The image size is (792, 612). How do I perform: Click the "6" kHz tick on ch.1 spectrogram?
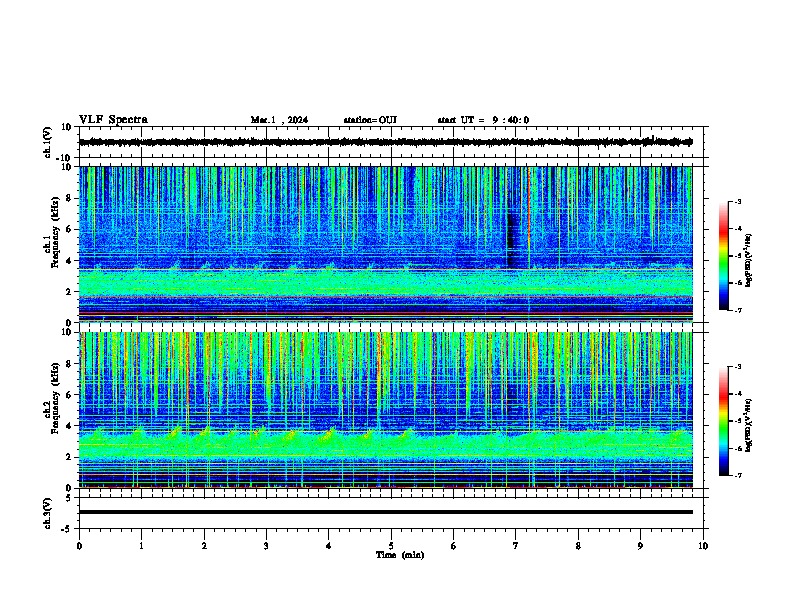[70, 230]
